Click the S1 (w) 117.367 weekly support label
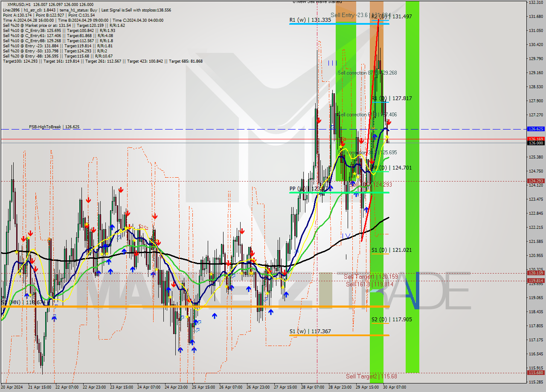 310,331
